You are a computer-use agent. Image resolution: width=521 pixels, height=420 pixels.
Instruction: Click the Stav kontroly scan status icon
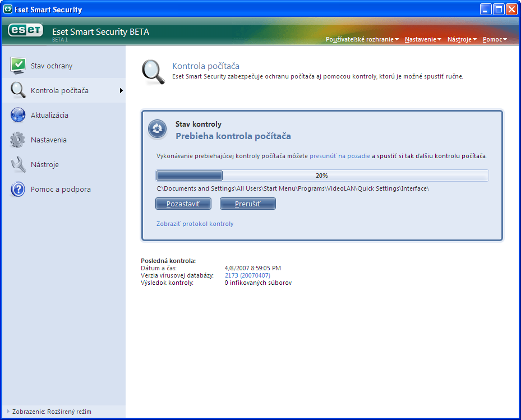pyautogui.click(x=157, y=129)
